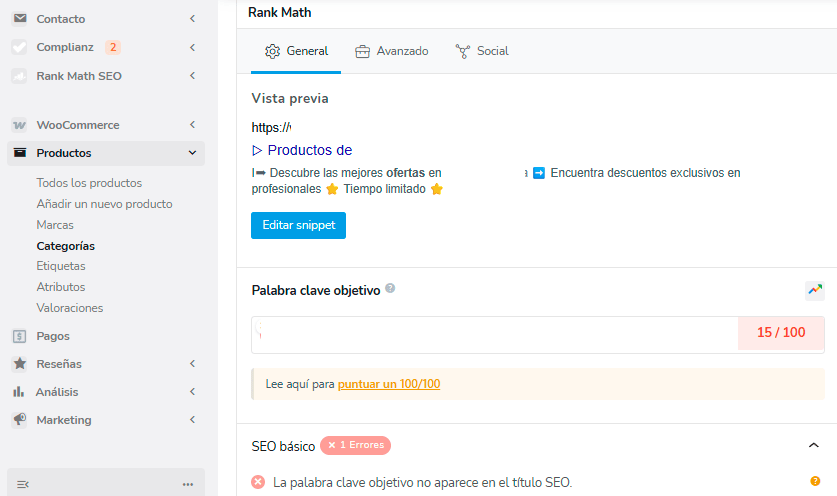Switch to the Social tab

click(x=481, y=51)
